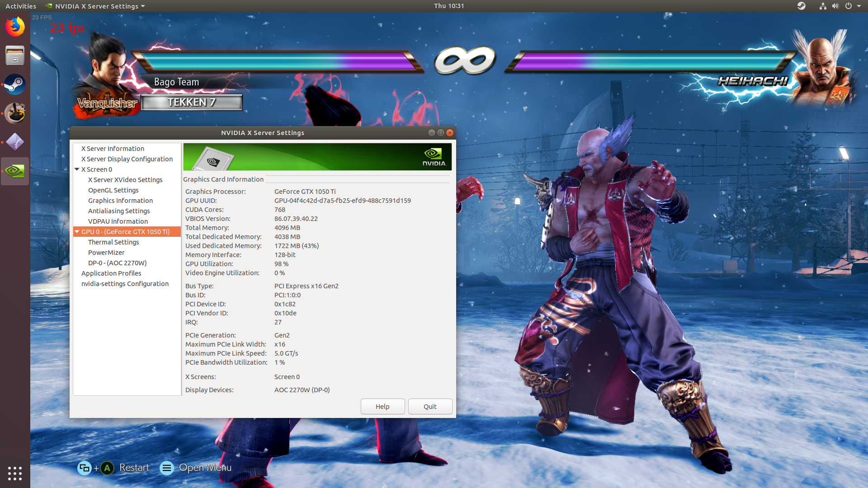Click the "PCIe Bandwidth Utilization:" label
868x488 pixels.
[226, 362]
